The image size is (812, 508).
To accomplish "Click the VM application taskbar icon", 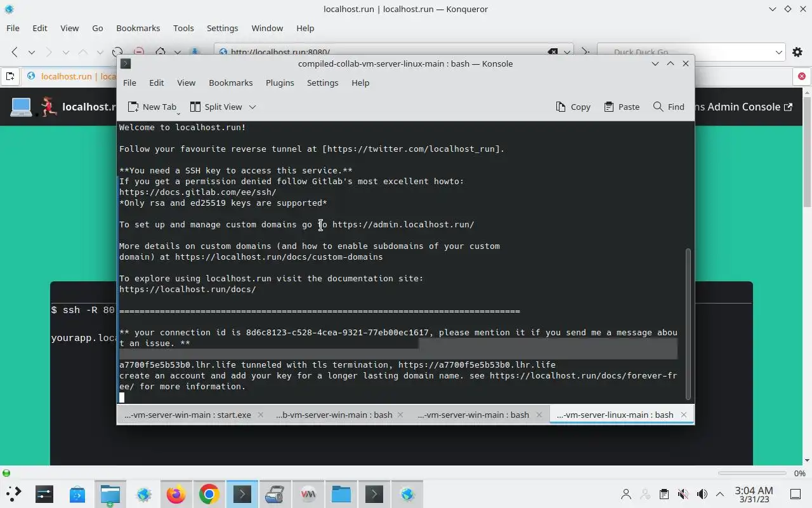I will pos(308,494).
